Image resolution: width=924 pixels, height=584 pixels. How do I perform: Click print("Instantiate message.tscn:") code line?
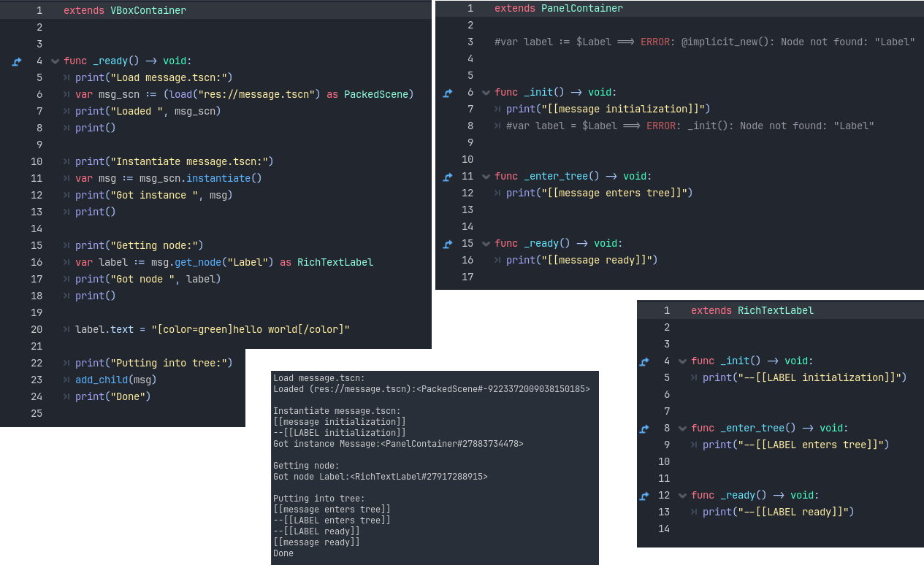tap(174, 162)
